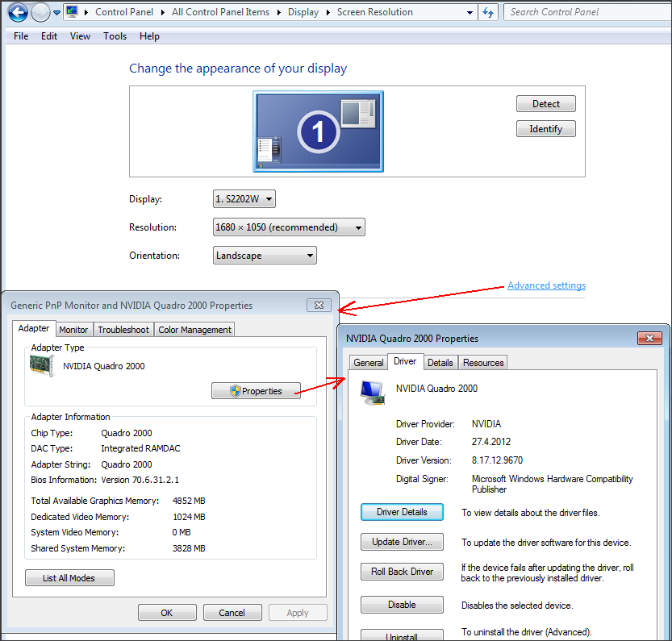Open the Display dropdown showing S2202W
The width and height of the screenshot is (672, 641).
pos(244,199)
